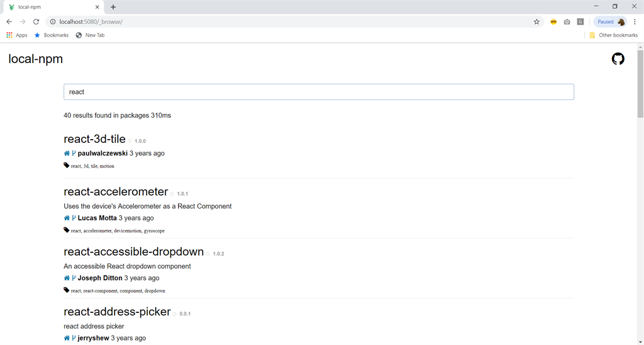Click the fork icon beside jerryshew
644x345 pixels.
tap(74, 338)
